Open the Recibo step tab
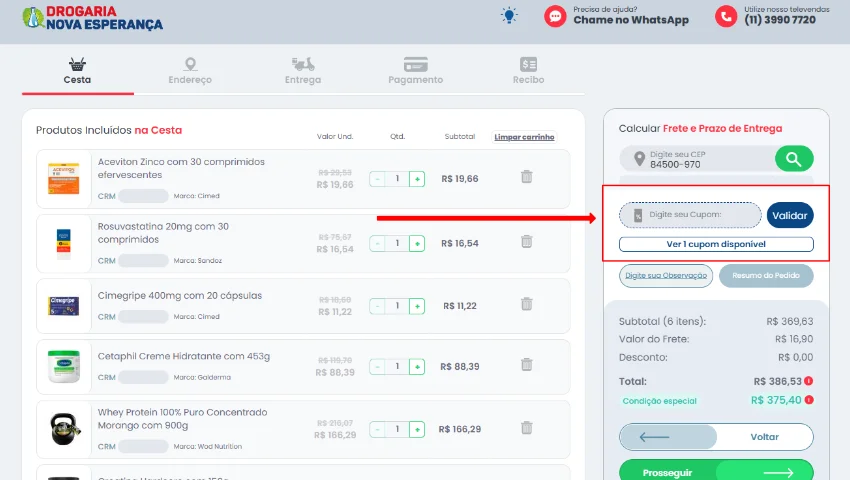The image size is (850, 480). click(x=528, y=72)
